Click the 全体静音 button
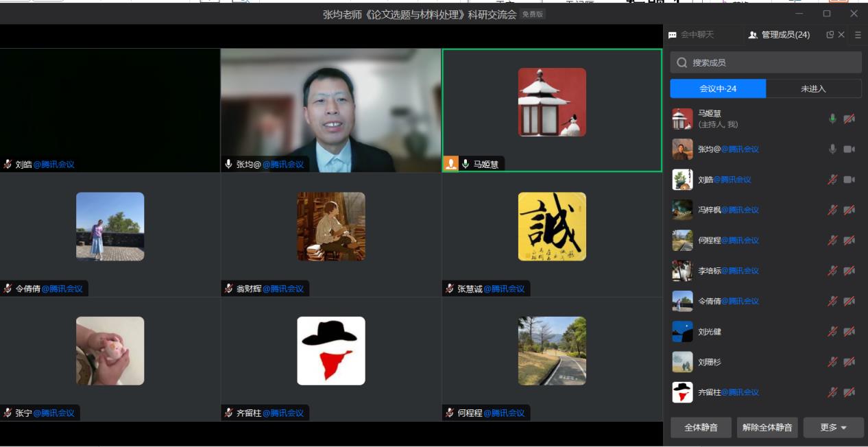Screen dimensions: 868x447 click(701, 427)
